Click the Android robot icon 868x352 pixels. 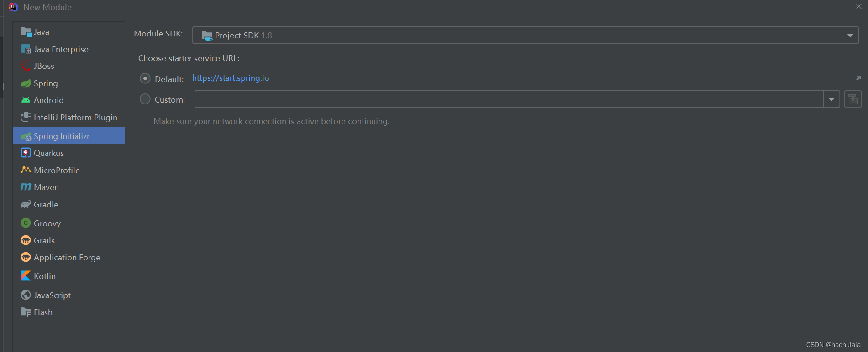(26, 100)
